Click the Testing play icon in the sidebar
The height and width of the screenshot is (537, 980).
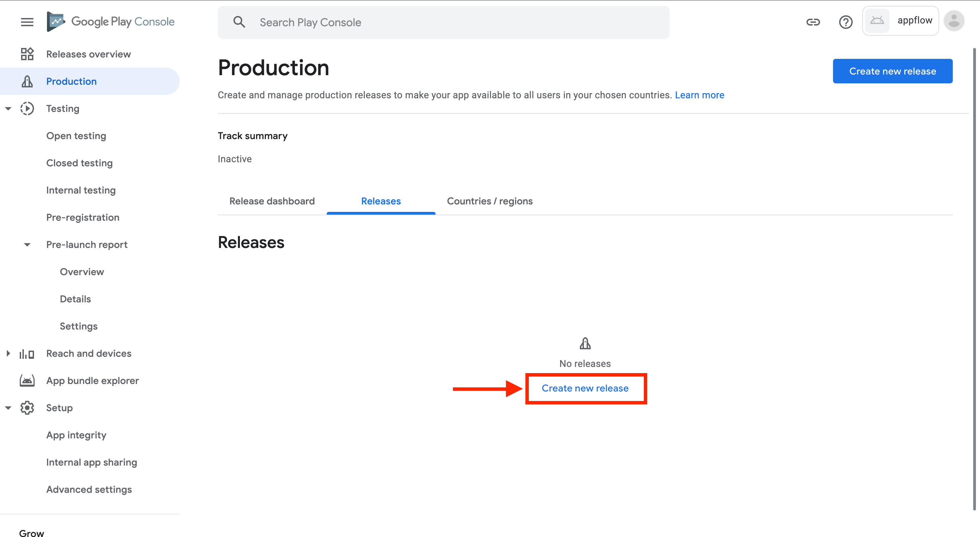click(x=27, y=108)
